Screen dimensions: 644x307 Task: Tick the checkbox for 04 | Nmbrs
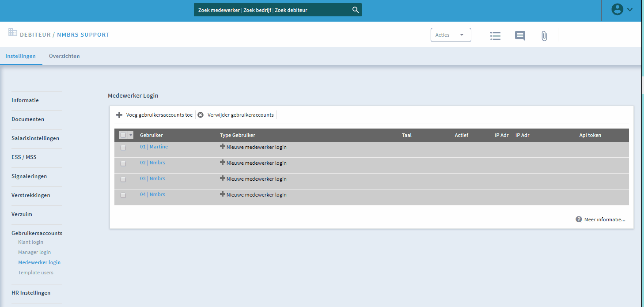123,195
